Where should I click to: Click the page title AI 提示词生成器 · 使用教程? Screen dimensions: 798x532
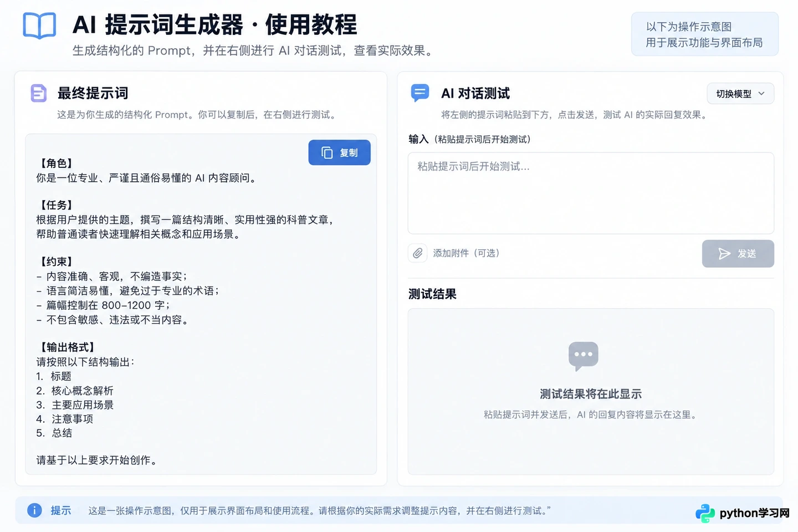(x=214, y=25)
